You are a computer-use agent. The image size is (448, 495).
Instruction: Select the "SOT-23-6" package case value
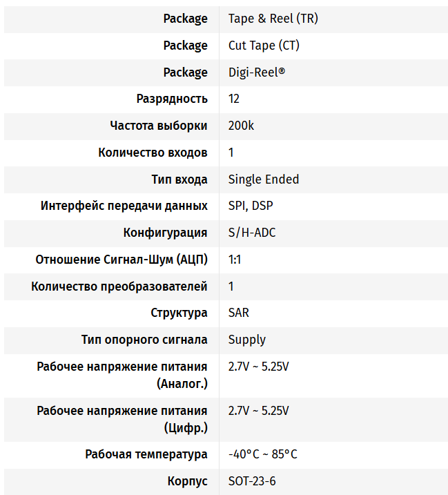click(252, 481)
